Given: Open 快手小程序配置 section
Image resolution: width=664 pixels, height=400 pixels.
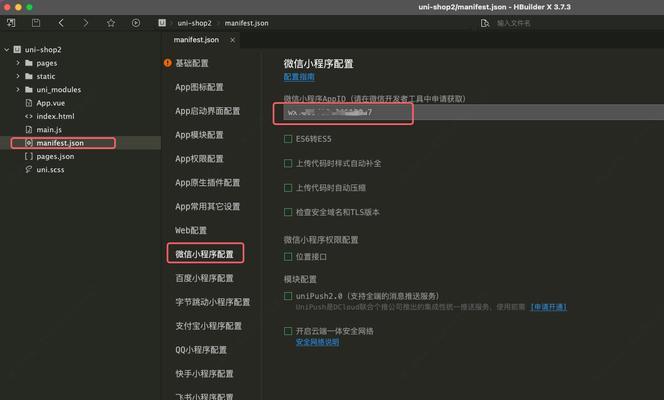Looking at the screenshot, I should [205, 374].
